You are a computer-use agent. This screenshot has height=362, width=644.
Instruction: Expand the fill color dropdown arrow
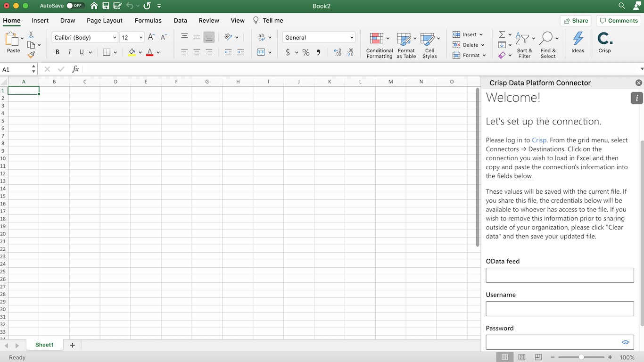pyautogui.click(x=140, y=52)
